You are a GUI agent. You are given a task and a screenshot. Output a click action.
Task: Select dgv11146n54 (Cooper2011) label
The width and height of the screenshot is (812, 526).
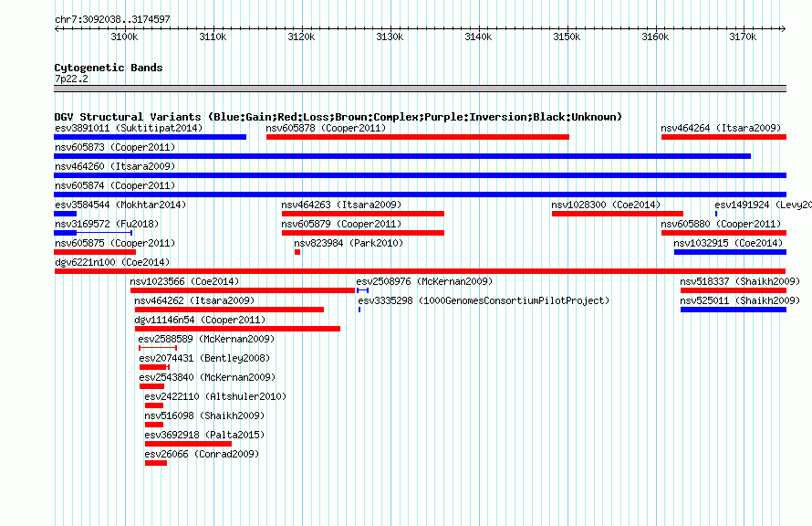[200, 320]
